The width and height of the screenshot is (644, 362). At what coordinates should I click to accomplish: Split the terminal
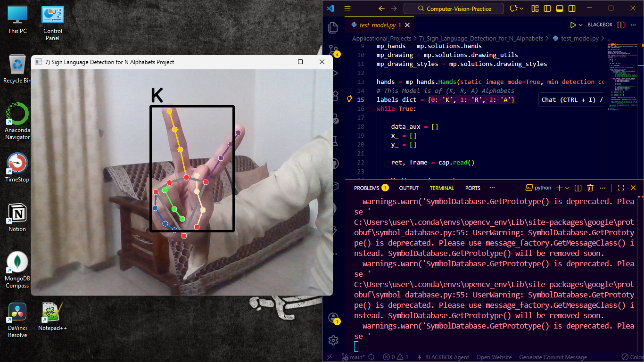578,188
